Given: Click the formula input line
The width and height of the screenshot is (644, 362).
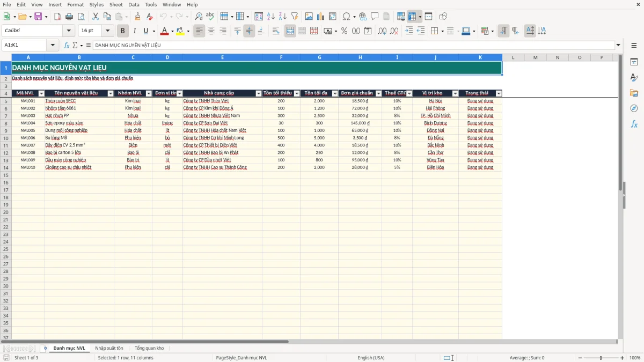Looking at the screenshot, I should tap(353, 45).
